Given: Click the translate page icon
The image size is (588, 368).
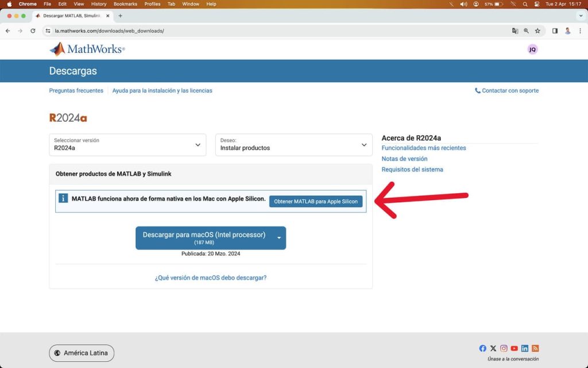Looking at the screenshot, I should [515, 31].
